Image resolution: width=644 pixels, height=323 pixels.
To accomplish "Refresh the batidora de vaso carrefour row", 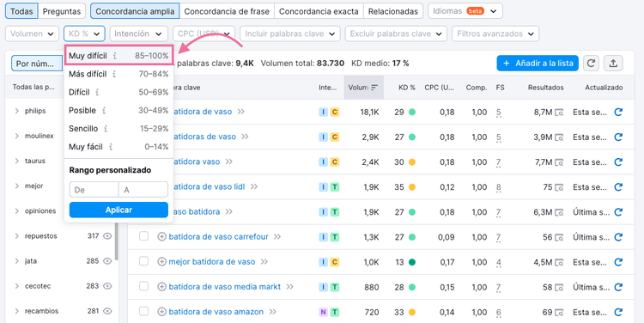I will pos(618,237).
